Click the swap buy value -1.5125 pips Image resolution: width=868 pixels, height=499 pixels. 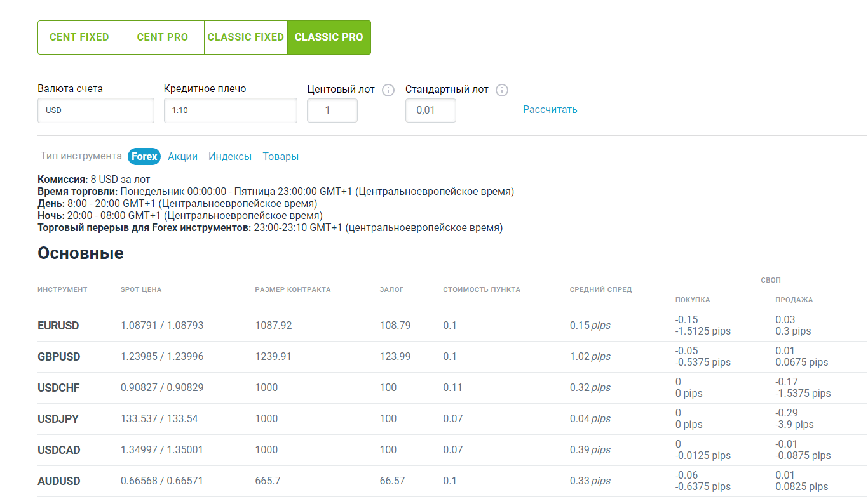pyautogui.click(x=703, y=331)
